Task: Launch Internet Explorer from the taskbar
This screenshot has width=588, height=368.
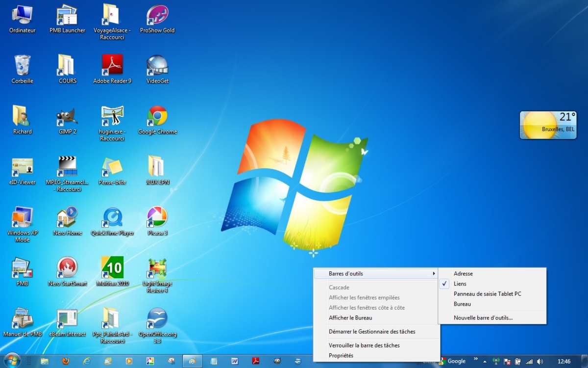Action: click(x=87, y=361)
